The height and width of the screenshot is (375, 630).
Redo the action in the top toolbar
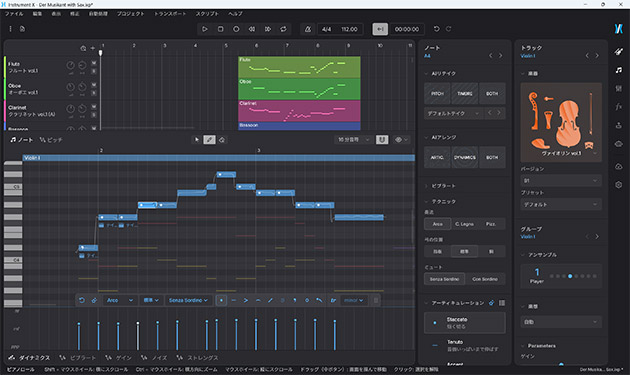(448, 29)
